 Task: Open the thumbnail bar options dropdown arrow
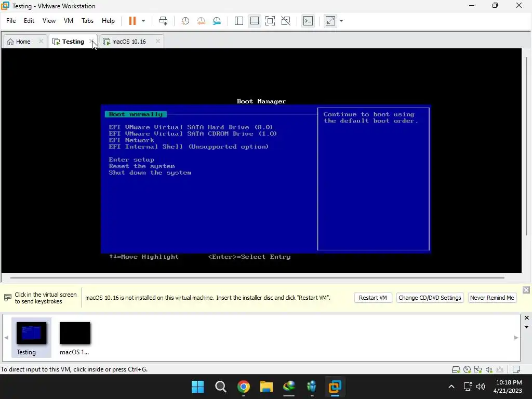(x=527, y=327)
